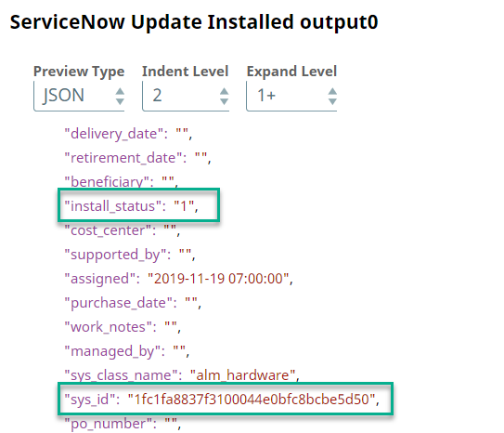Open the Expand Level dropdown showing 1+
The image size is (504, 433).
291,96
